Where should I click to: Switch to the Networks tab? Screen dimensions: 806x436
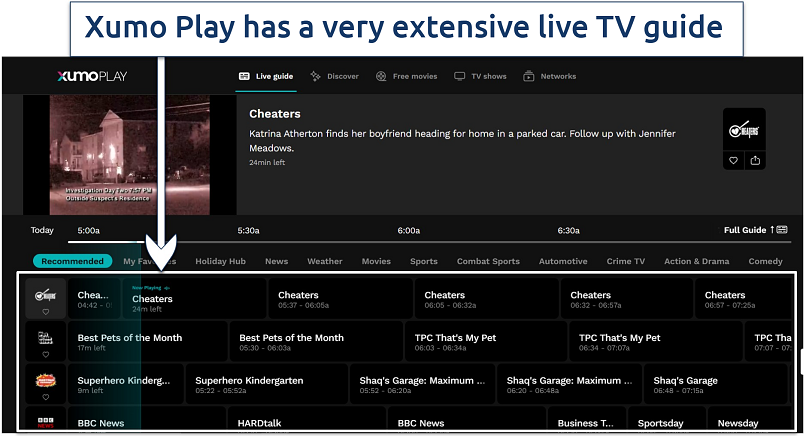click(x=550, y=76)
